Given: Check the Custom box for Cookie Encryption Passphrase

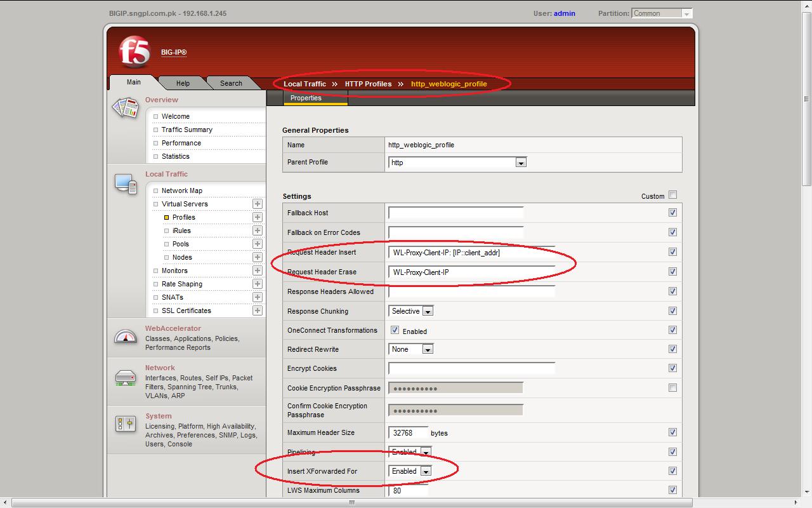Looking at the screenshot, I should [672, 387].
